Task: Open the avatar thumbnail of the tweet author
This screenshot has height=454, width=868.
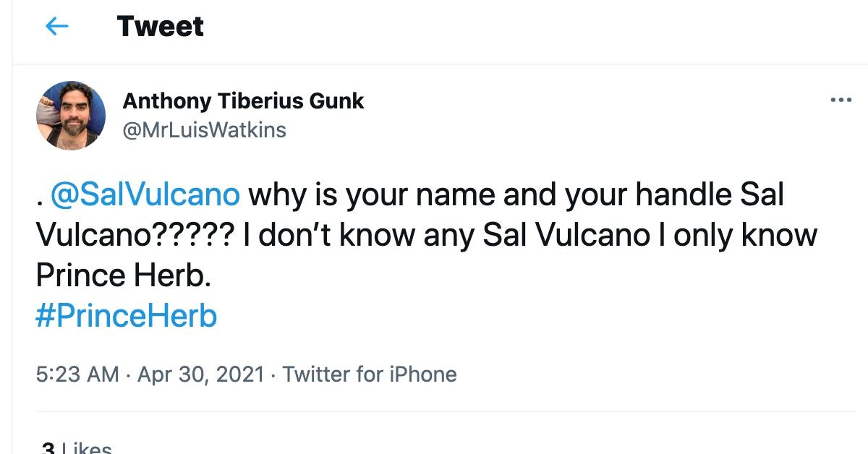Action: tap(70, 114)
